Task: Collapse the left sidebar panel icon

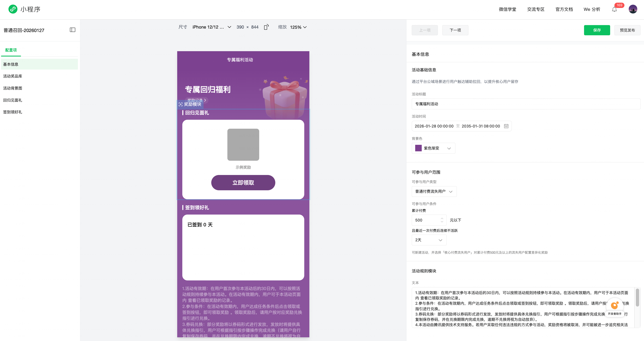Action: (73, 30)
